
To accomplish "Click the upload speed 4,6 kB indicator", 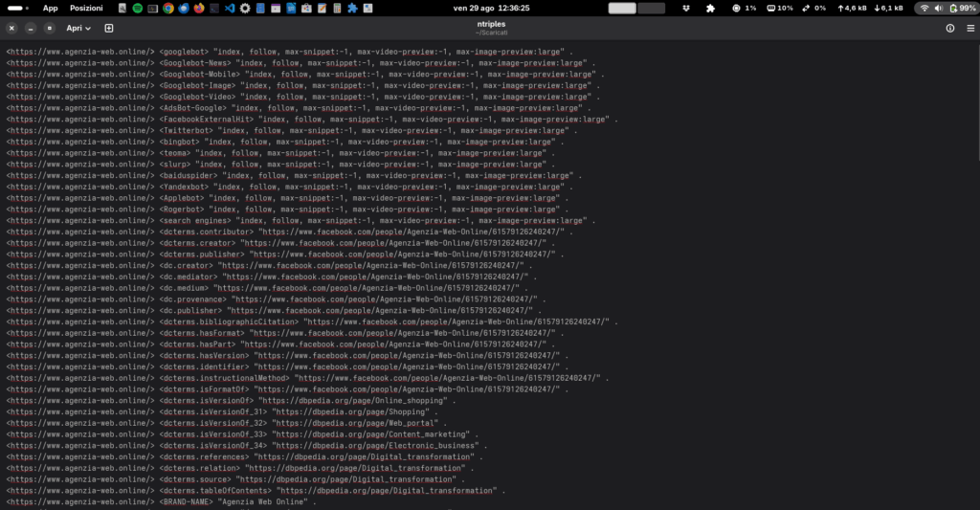I will click(852, 8).
